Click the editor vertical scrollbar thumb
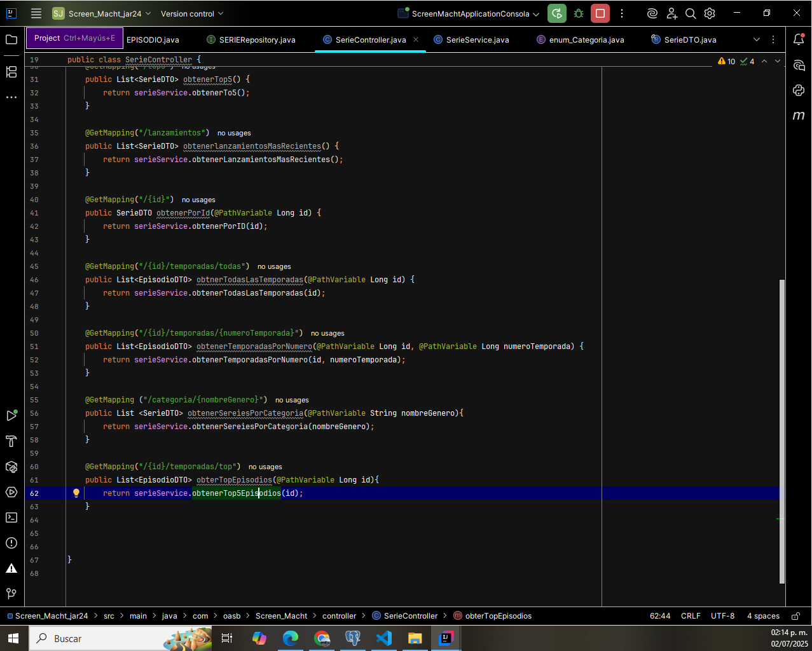812x651 pixels. (782, 431)
